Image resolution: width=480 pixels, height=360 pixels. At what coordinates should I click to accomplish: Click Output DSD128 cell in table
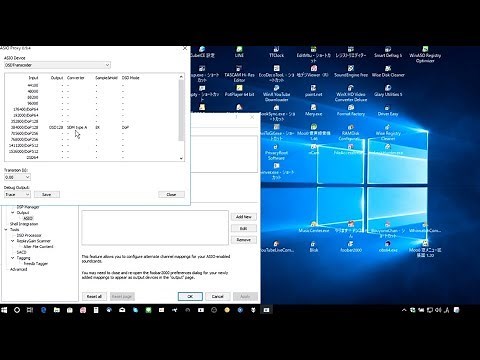coord(56,127)
